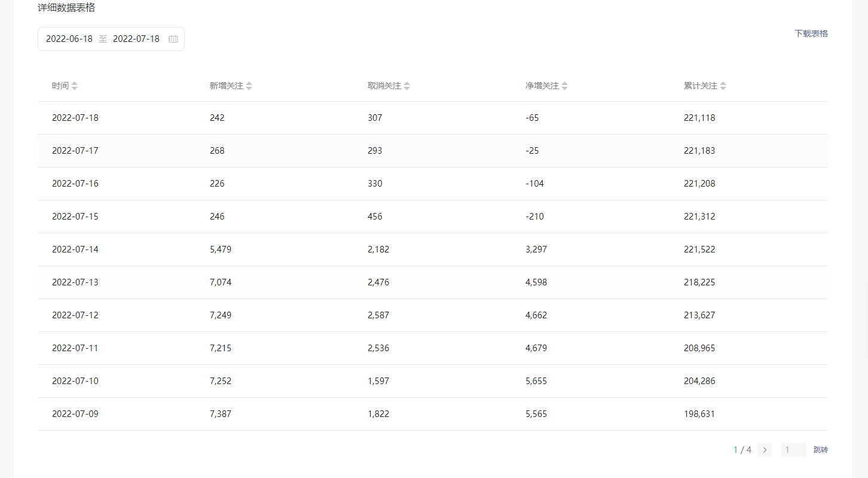Image resolution: width=868 pixels, height=478 pixels.
Task: Click net increase value -210
Action: pos(534,217)
